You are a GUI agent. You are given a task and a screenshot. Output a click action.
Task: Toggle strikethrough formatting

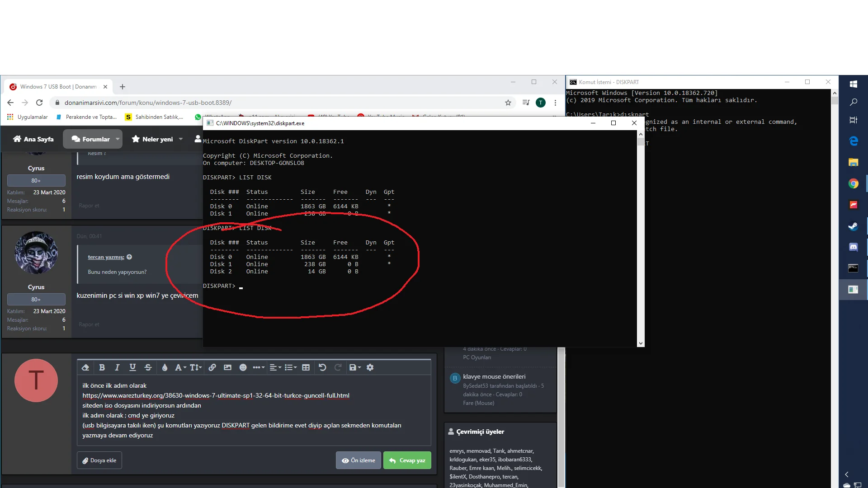(x=148, y=368)
